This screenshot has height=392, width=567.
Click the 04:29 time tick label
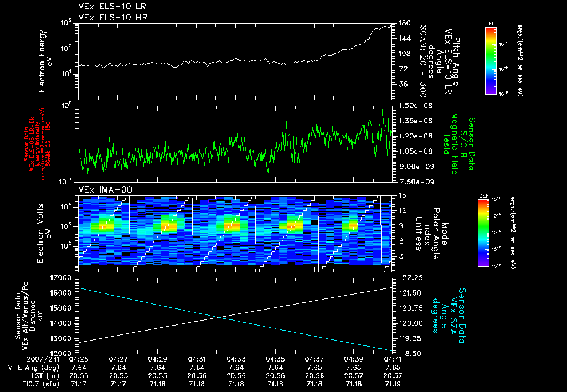click(157, 359)
